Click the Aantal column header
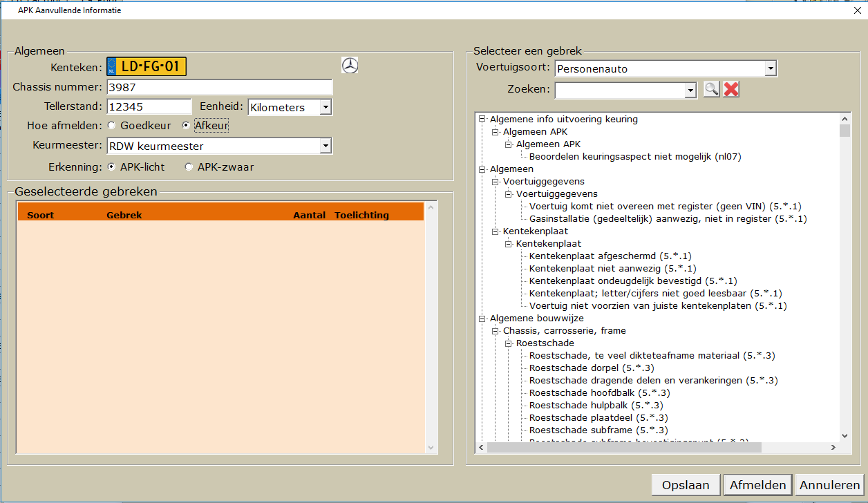The height and width of the screenshot is (503, 868). (309, 215)
